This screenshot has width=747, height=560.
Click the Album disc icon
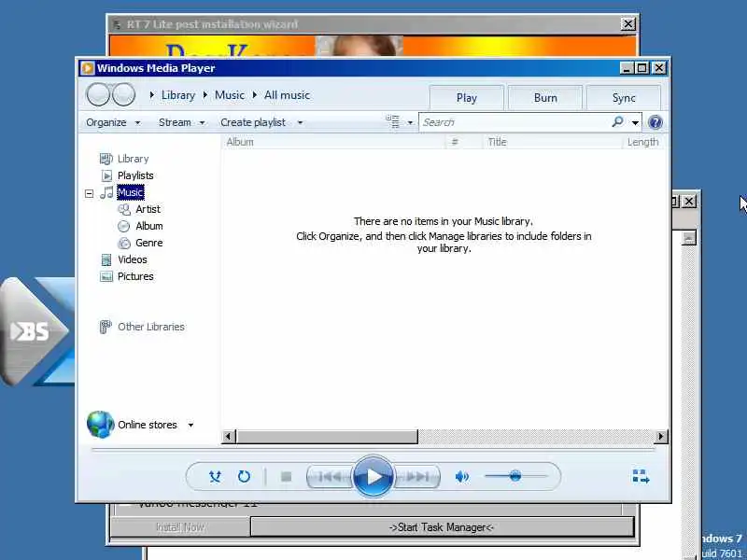124,226
